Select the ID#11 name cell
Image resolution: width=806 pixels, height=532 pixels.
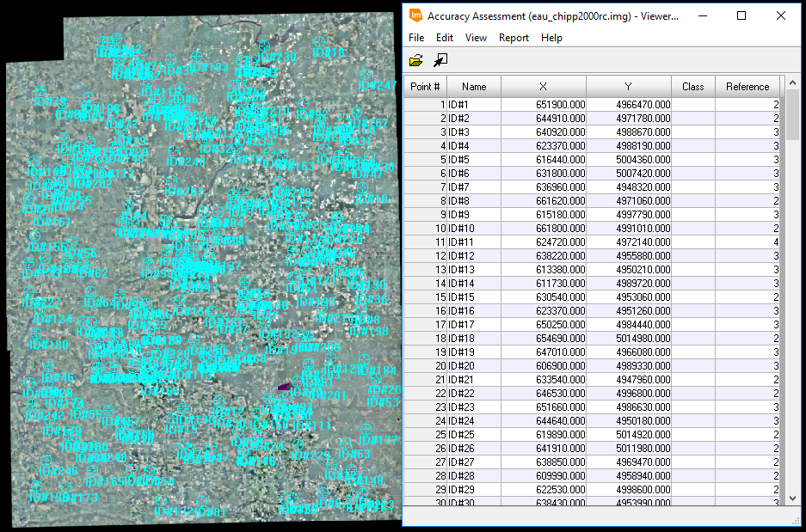474,242
